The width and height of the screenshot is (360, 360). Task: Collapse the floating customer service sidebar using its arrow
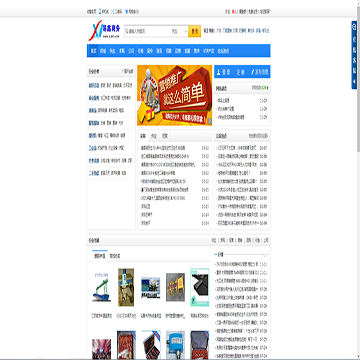(x=354, y=81)
